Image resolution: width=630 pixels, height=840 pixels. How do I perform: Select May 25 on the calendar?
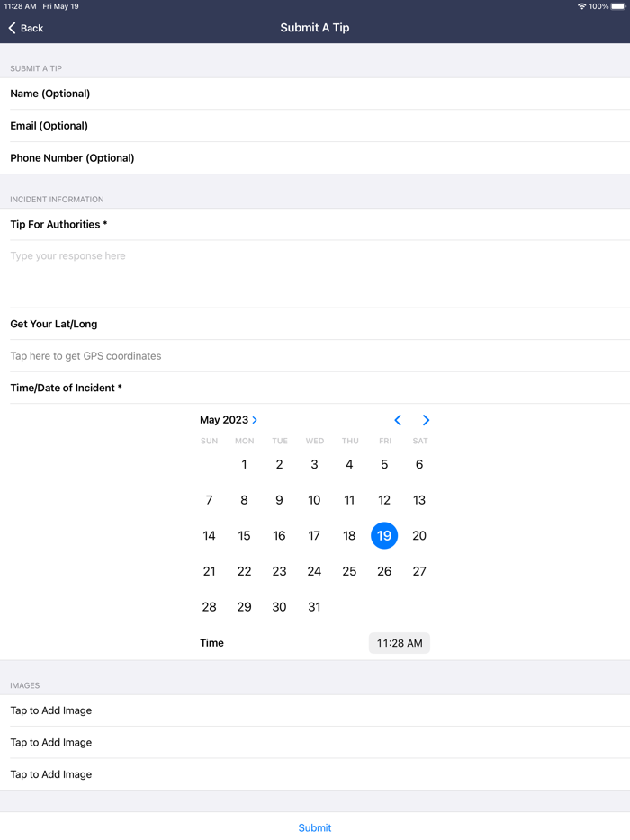point(349,572)
